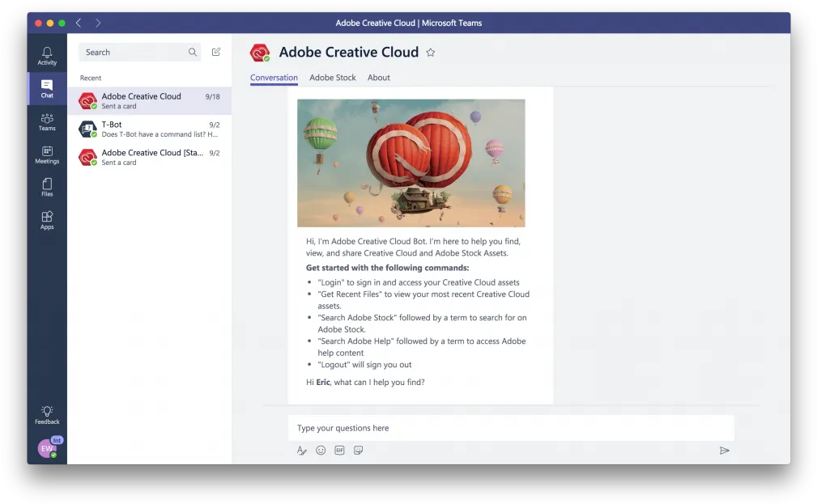817x504 pixels.
Task: Click the "Get started with the following commands:" text
Action: (x=387, y=268)
